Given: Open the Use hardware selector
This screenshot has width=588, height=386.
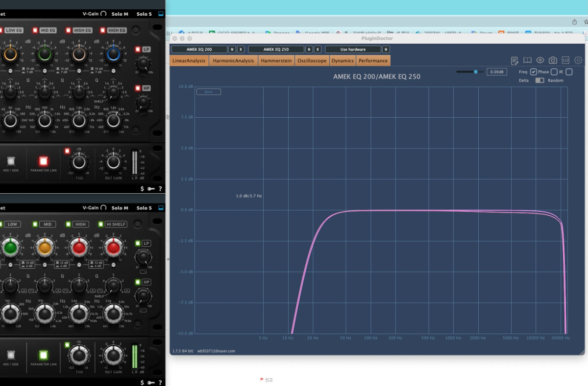Looking at the screenshot, I should pos(353,50).
